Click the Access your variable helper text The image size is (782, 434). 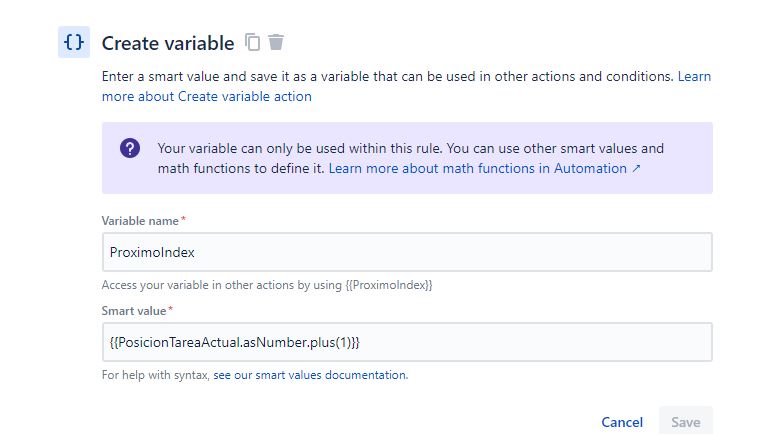267,285
